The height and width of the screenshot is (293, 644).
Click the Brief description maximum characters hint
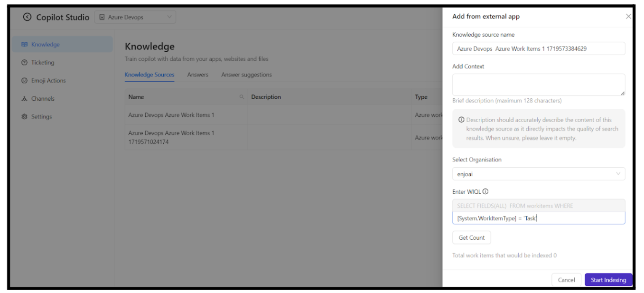coord(507,101)
